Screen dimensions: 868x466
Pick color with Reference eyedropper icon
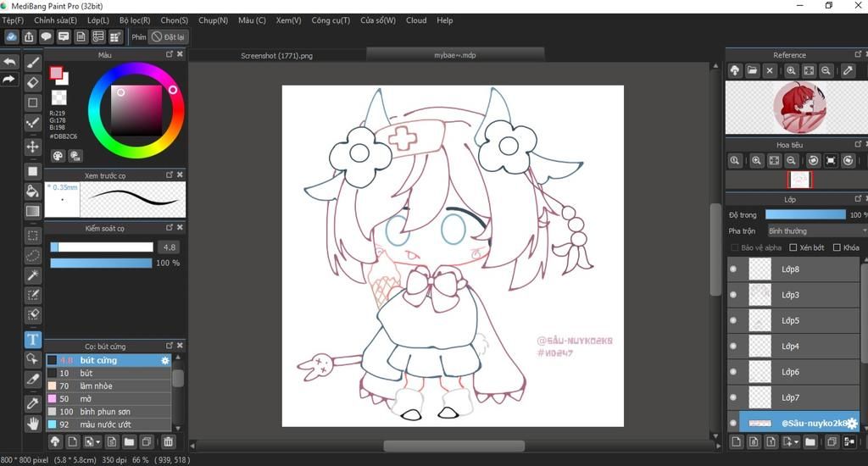[x=848, y=70]
